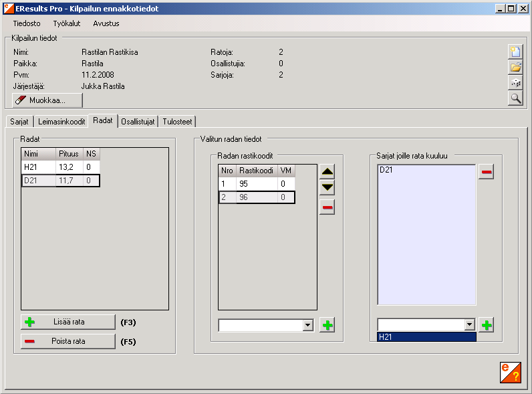This screenshot has height=394, width=532.
Task: Remove D21 class from course with minus
Action: point(486,172)
